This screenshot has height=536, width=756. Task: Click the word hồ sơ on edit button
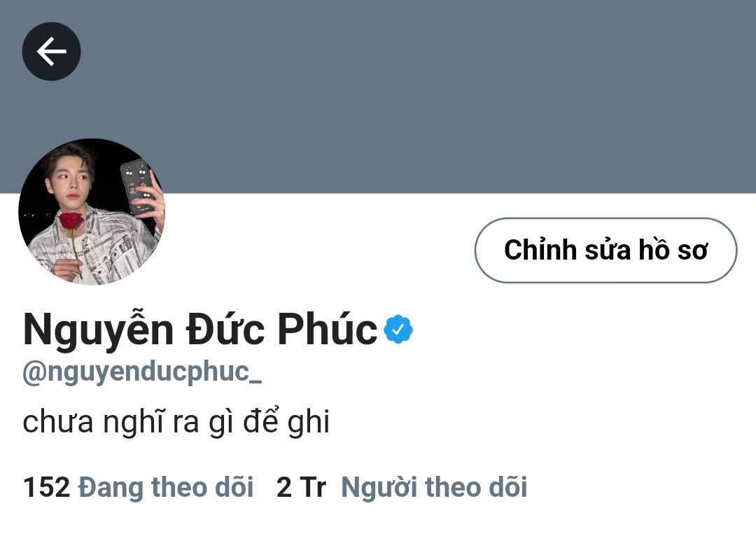[x=673, y=251]
